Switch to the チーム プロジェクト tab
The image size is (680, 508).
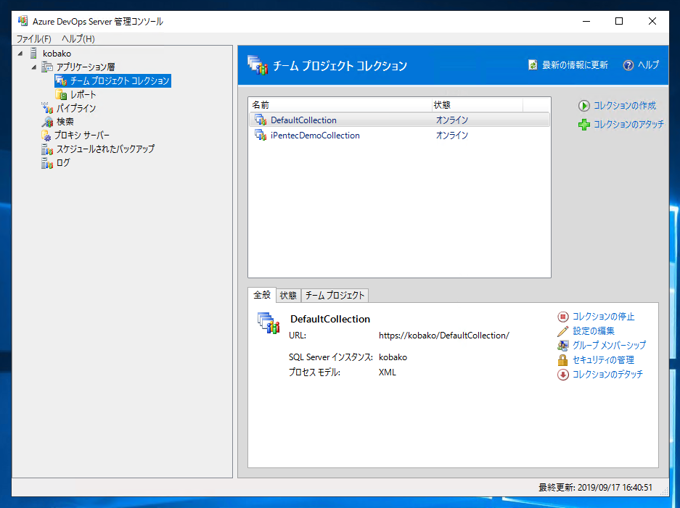[x=335, y=295]
